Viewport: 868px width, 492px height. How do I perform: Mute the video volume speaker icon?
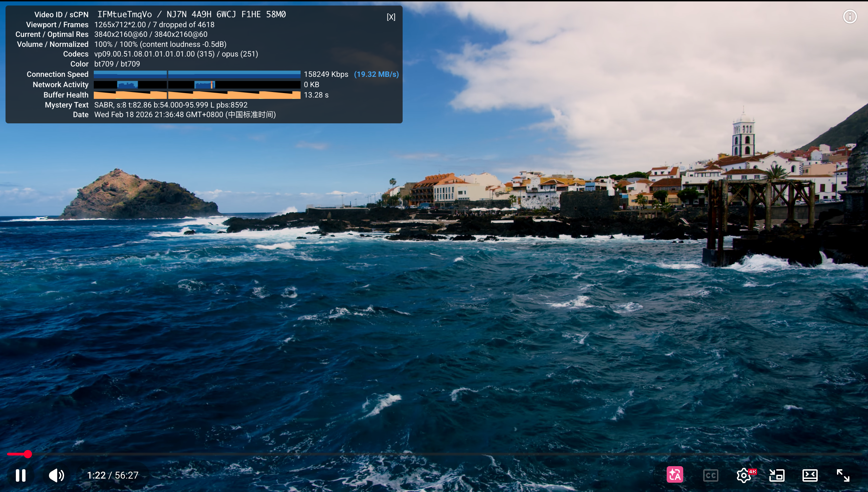[56, 475]
